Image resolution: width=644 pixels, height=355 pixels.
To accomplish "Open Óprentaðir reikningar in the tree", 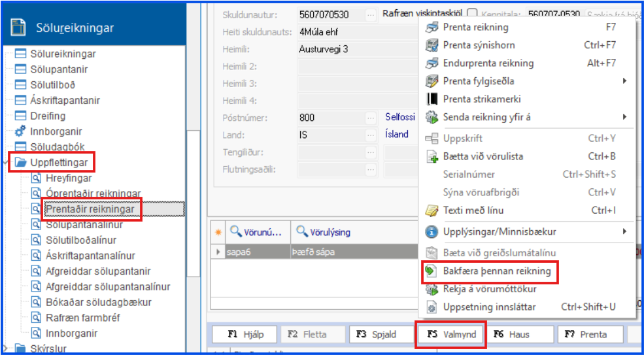I will [93, 194].
